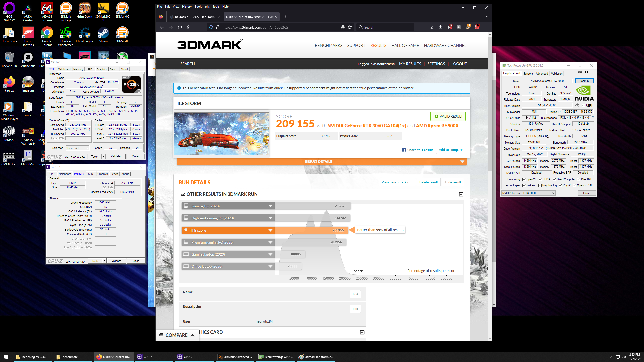Viewport: 644px width, 362px height.
Task: Open Firefox downloads panel
Action: point(440,27)
